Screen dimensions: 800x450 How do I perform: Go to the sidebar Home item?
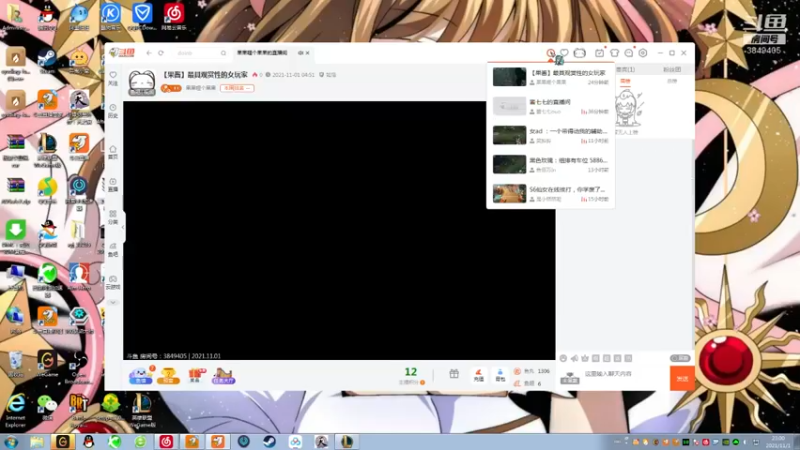click(113, 152)
